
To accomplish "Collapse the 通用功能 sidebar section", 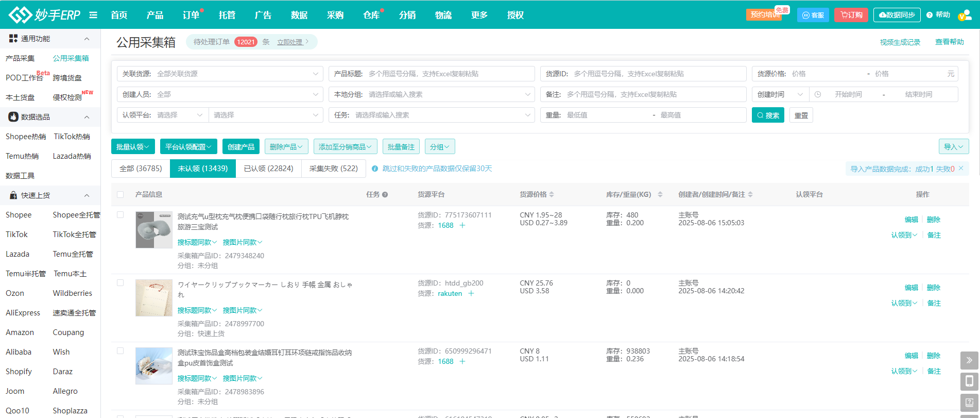I will coord(87,39).
